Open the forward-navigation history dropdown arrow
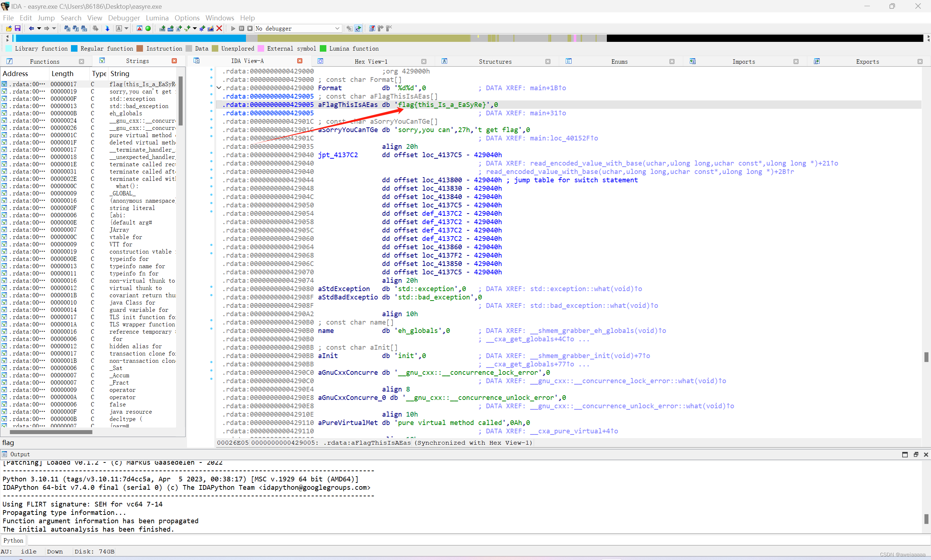 (54, 28)
